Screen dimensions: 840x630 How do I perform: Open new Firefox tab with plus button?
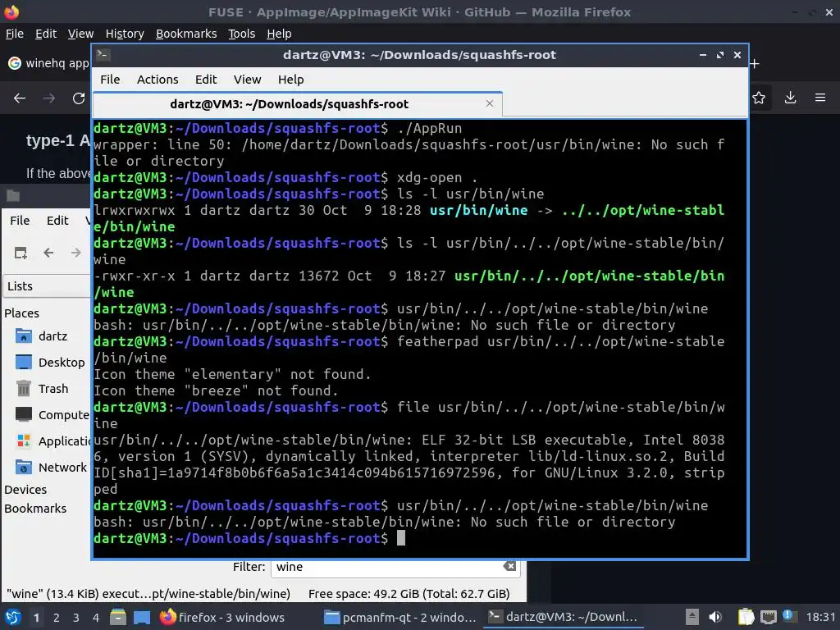755,64
